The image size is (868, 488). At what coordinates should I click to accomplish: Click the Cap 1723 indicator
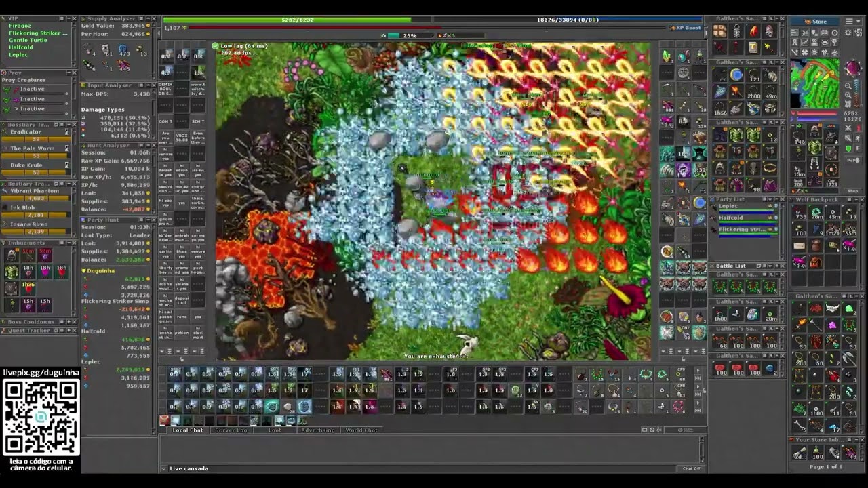pyautogui.click(x=831, y=182)
